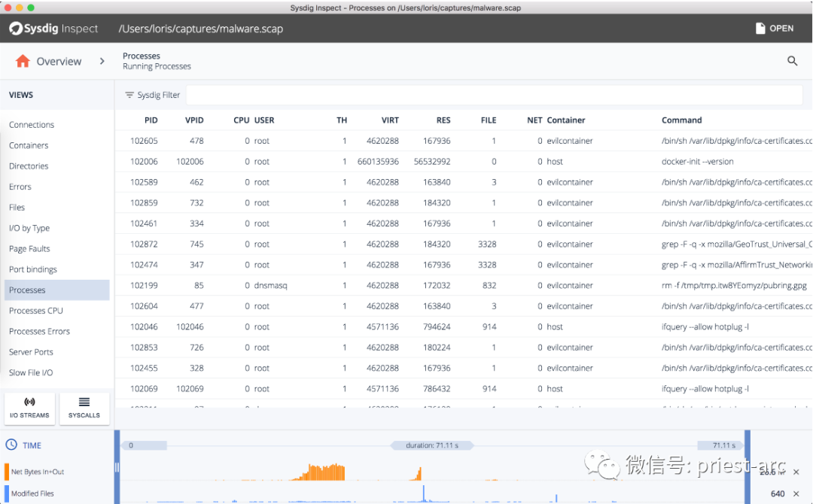The height and width of the screenshot is (504, 813).
Task: Select the Processes CPU view
Action: pos(36,311)
